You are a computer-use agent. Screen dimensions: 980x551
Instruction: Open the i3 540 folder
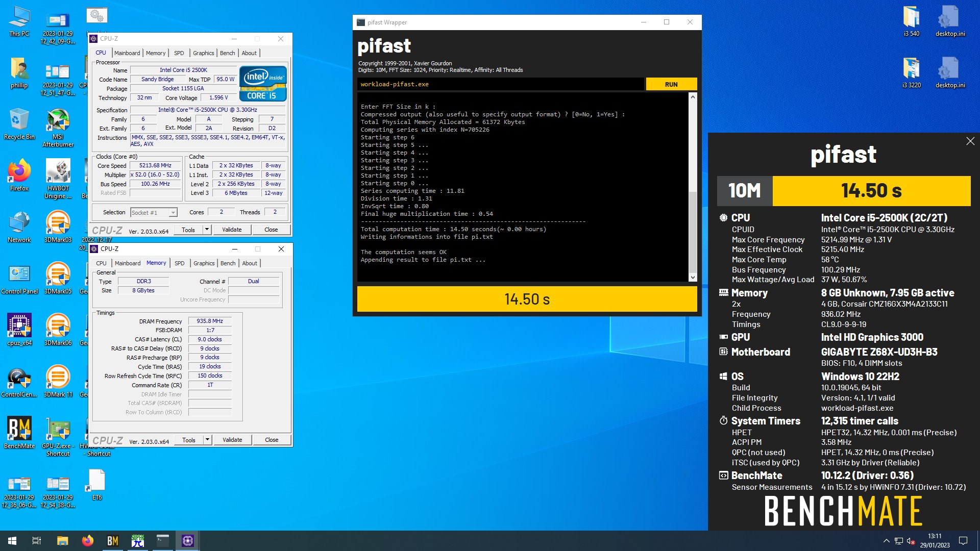coord(912,21)
